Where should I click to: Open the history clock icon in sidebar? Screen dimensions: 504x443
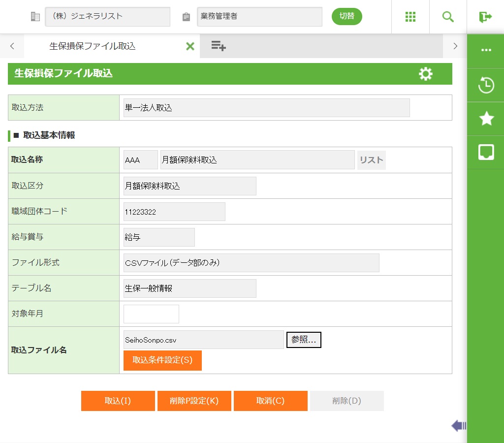(x=486, y=85)
